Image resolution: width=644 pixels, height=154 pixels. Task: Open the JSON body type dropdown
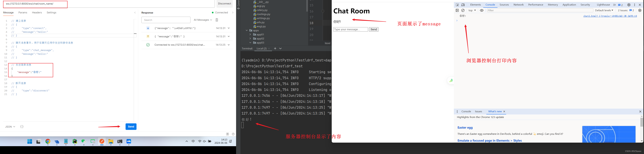pos(9,127)
